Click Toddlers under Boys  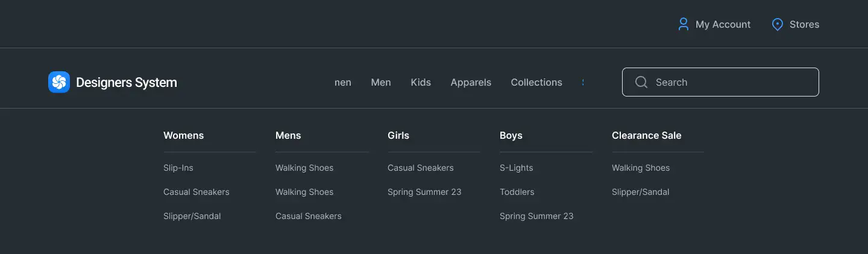click(x=517, y=192)
